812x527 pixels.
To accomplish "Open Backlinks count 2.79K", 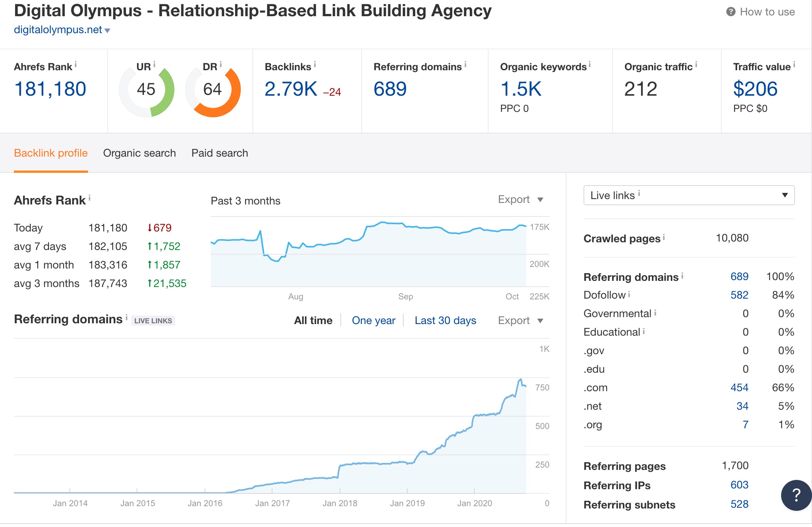I will 291,89.
